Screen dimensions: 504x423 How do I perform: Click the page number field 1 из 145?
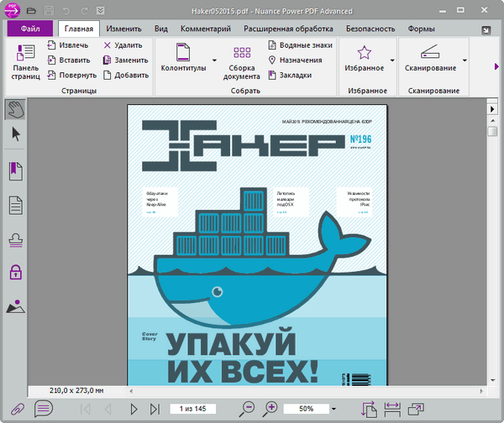(x=193, y=409)
